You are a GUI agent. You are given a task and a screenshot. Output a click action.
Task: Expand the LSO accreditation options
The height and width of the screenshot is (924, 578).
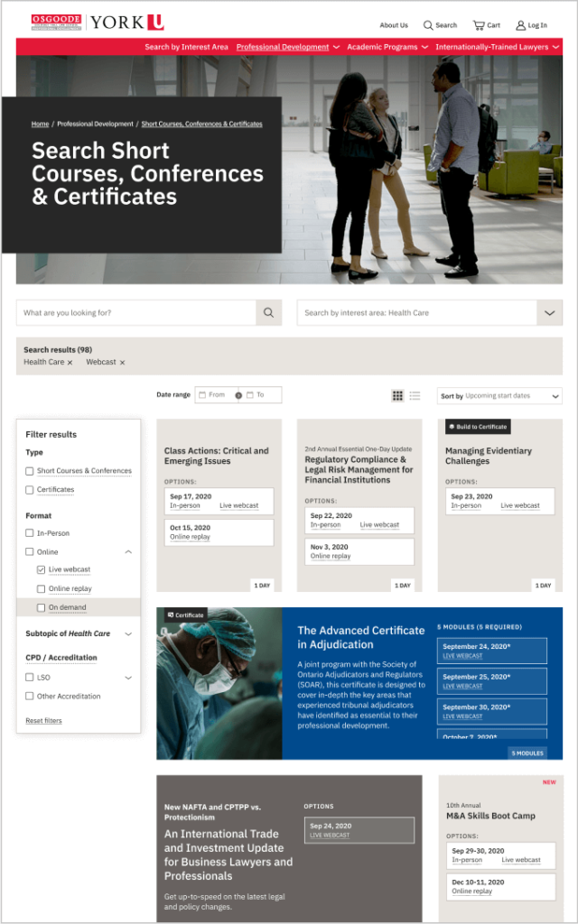click(128, 678)
